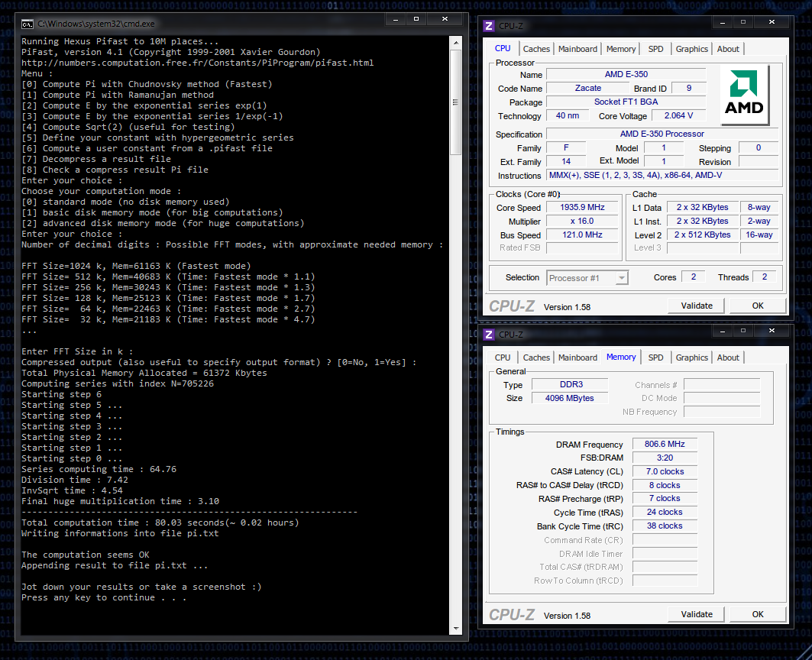Open SPD tab in bottom CPU-Z window
Screen dimensions: 812x660
coord(655,357)
